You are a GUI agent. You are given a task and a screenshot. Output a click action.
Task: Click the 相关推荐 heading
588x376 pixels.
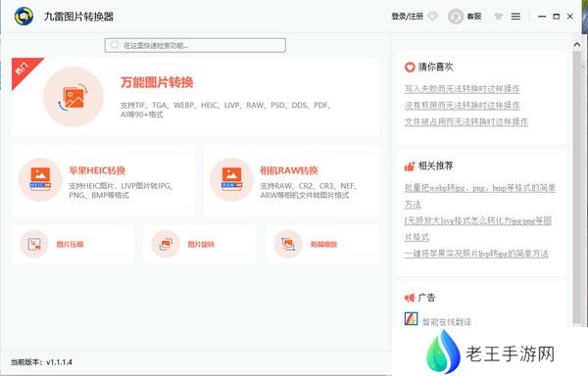coord(435,165)
